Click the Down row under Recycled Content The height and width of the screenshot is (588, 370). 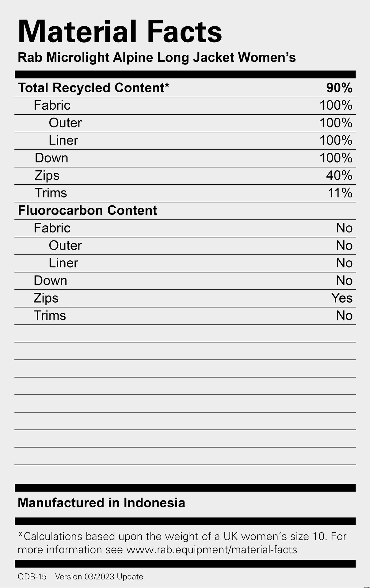click(x=185, y=158)
